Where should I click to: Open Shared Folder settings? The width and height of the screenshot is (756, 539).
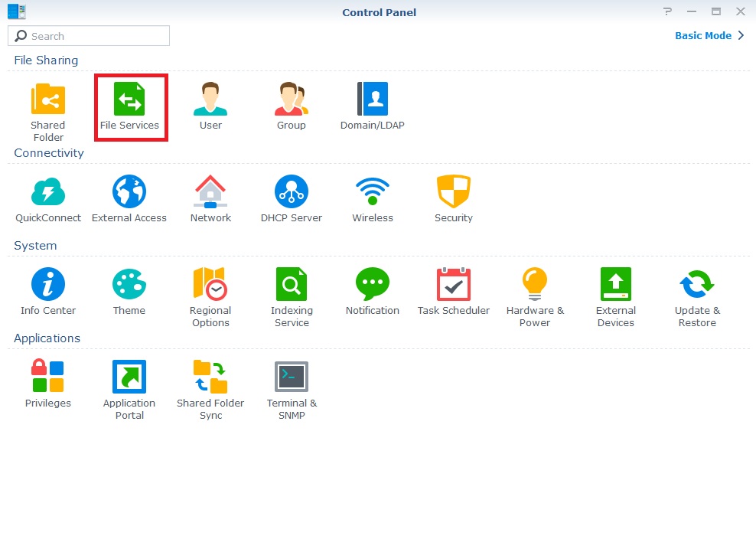pos(48,100)
